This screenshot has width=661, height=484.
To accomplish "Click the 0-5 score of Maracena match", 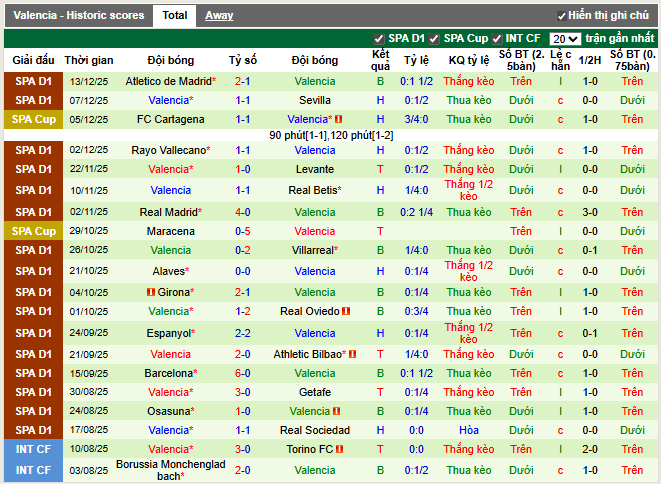I will tap(242, 231).
